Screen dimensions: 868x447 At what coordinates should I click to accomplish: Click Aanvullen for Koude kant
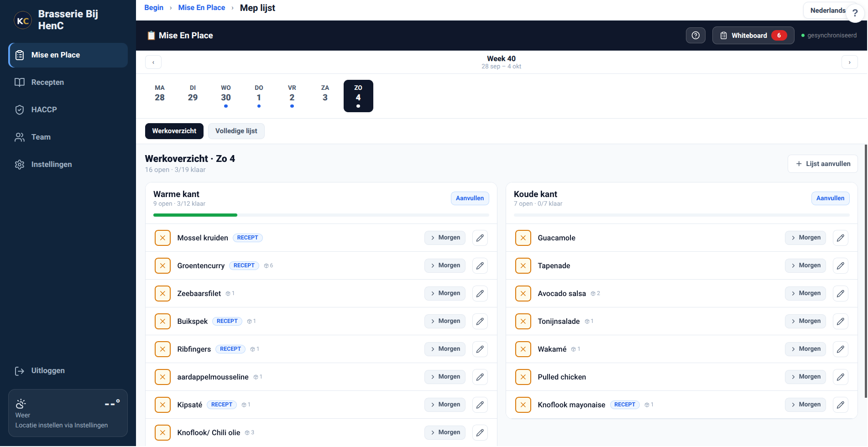click(831, 198)
